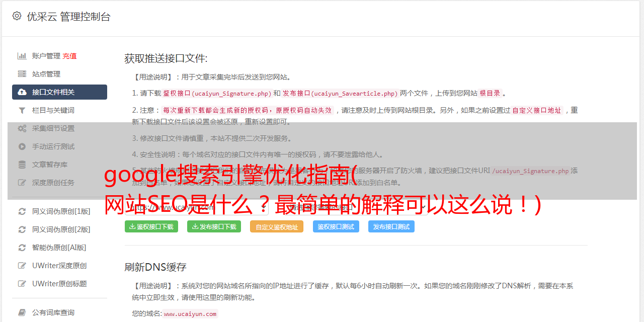
Task: Click the 根目录 highlighted text
Action: 490,93
